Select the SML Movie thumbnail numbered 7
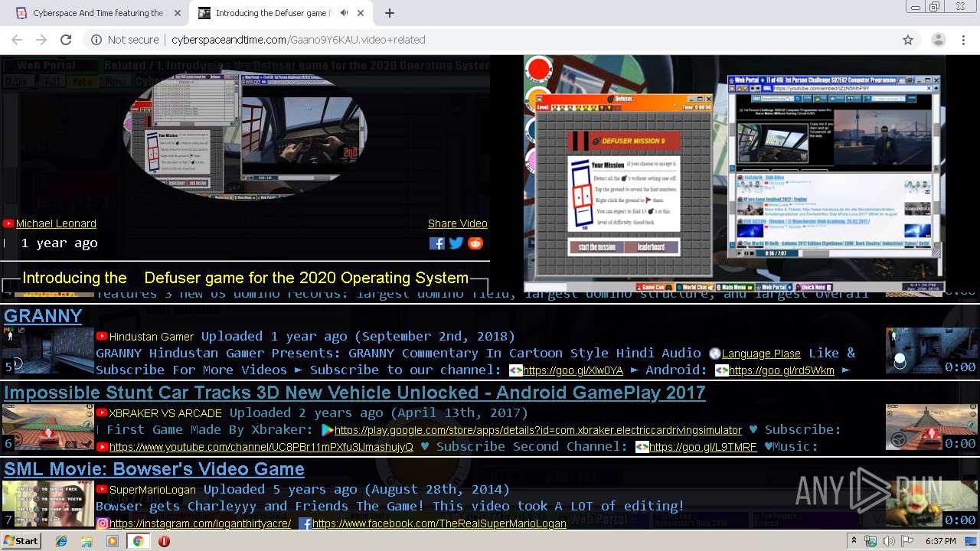The width and height of the screenshot is (980, 551). [47, 504]
